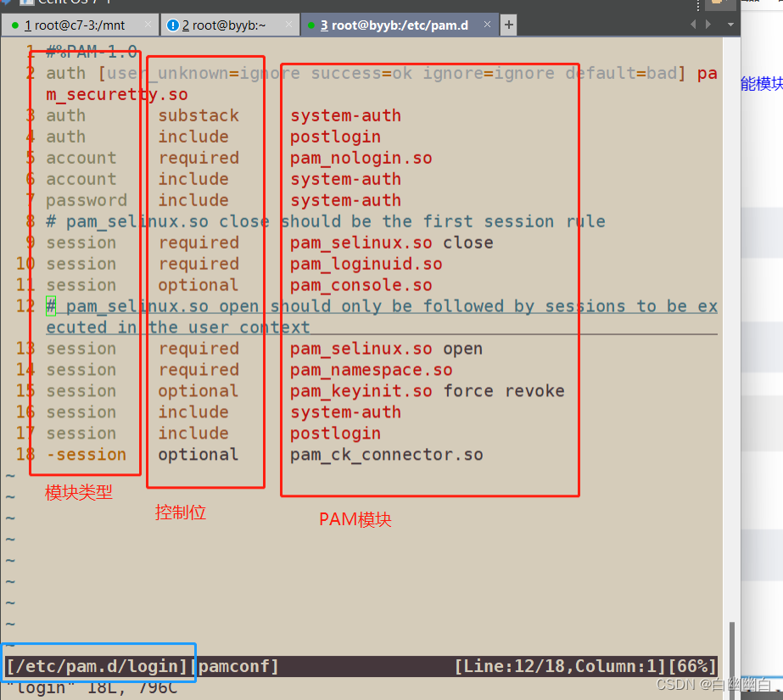Click the '[66%]' indicator in status line
This screenshot has height=700, width=783.
tap(692, 667)
